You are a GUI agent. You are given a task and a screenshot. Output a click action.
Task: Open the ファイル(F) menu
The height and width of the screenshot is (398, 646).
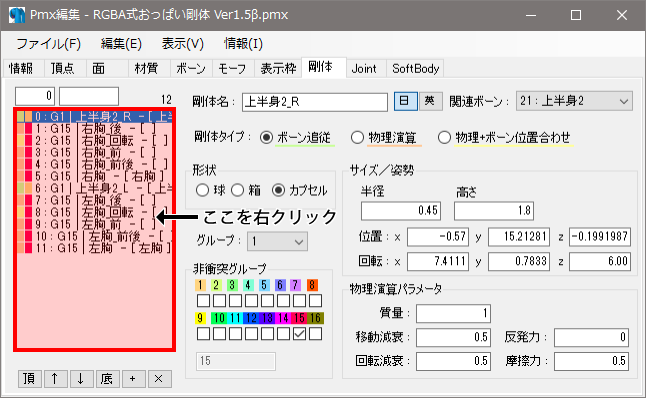coord(48,44)
